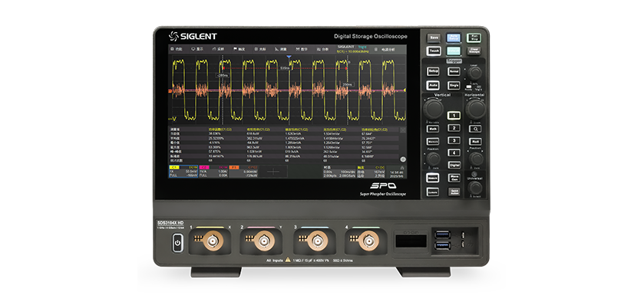Tap the power button on the front panel
Viewport: 644px width, 305px height.
177,243
